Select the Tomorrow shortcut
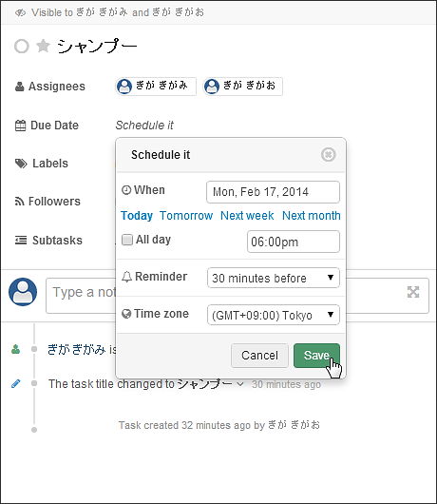 coord(186,216)
